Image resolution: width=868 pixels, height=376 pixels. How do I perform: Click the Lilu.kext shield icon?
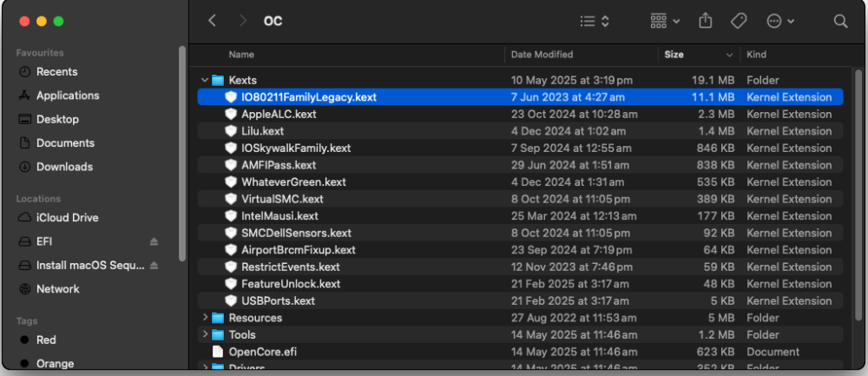[231, 131]
